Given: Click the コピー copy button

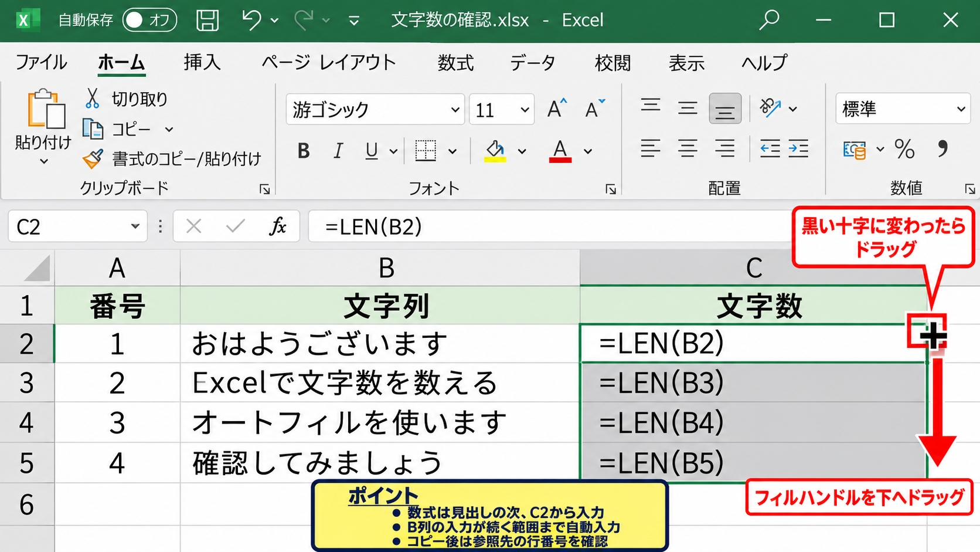Looking at the screenshot, I should (117, 129).
